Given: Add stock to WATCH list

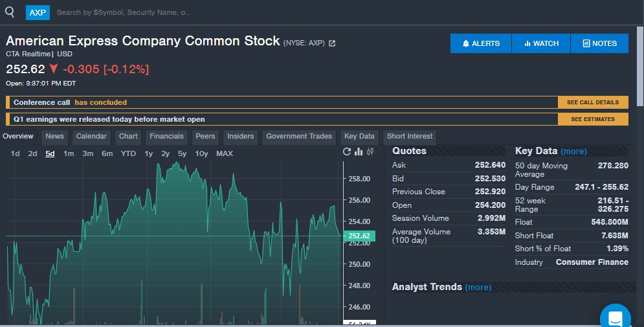Looking at the screenshot, I should 541,43.
